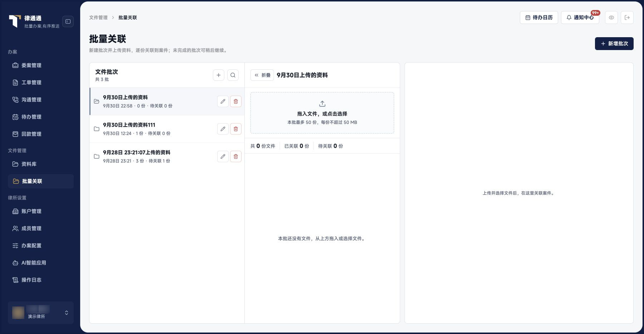Open AI智能应用 in the sidebar
Image resolution: width=644 pixels, height=334 pixels.
point(41,263)
